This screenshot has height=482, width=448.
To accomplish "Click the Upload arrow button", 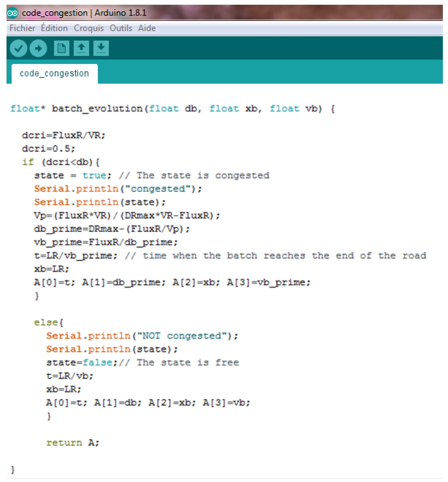I will 38,48.
